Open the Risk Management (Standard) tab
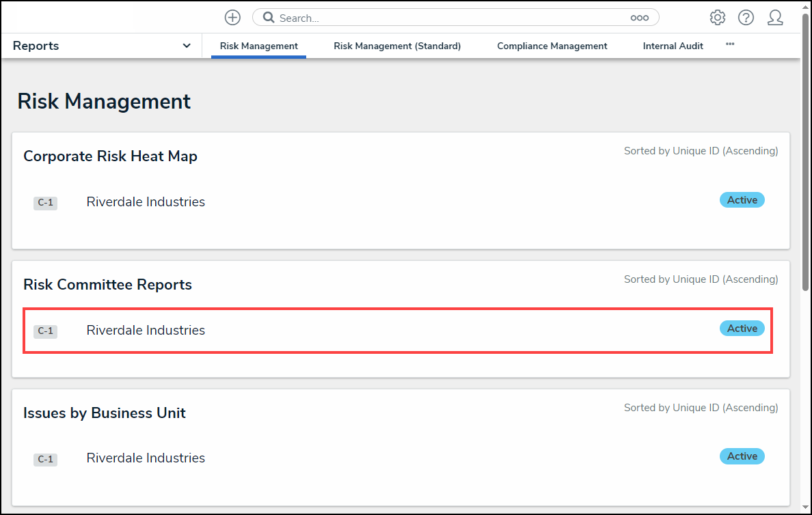Screen dimensions: 812x515 click(397, 46)
